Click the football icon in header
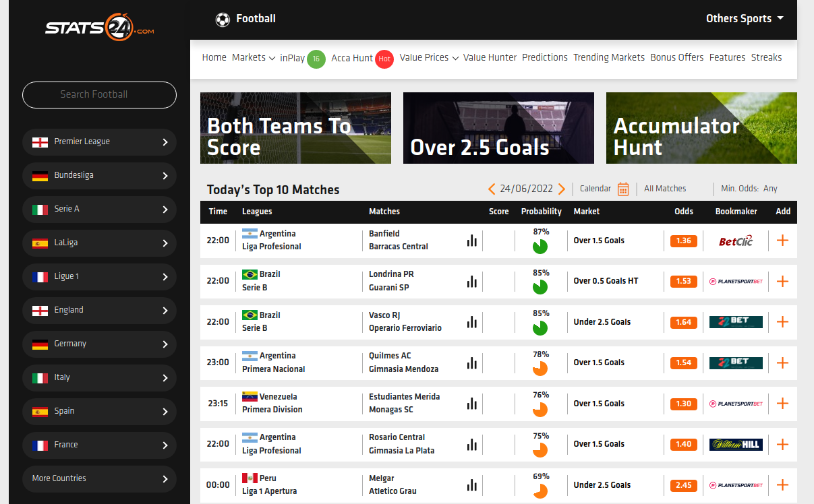Image resolution: width=814 pixels, height=504 pixels. [223, 20]
